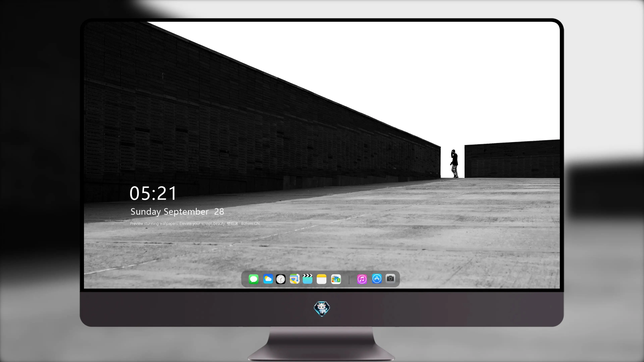Open the Maps app in the dock

pos(294,279)
